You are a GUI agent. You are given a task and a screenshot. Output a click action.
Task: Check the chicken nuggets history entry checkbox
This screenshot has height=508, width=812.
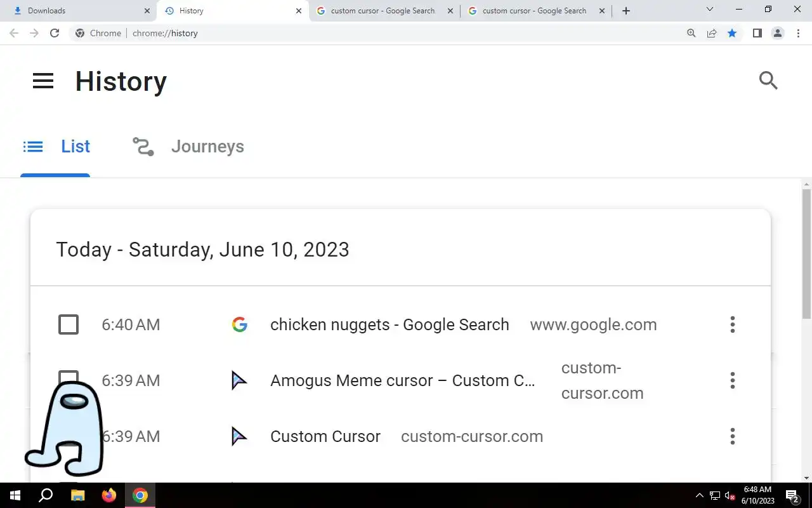(69, 324)
